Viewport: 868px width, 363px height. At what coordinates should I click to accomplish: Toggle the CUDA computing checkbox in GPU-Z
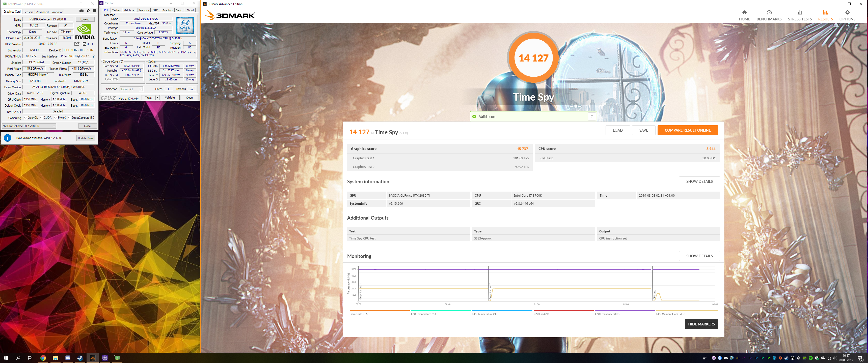click(x=42, y=117)
